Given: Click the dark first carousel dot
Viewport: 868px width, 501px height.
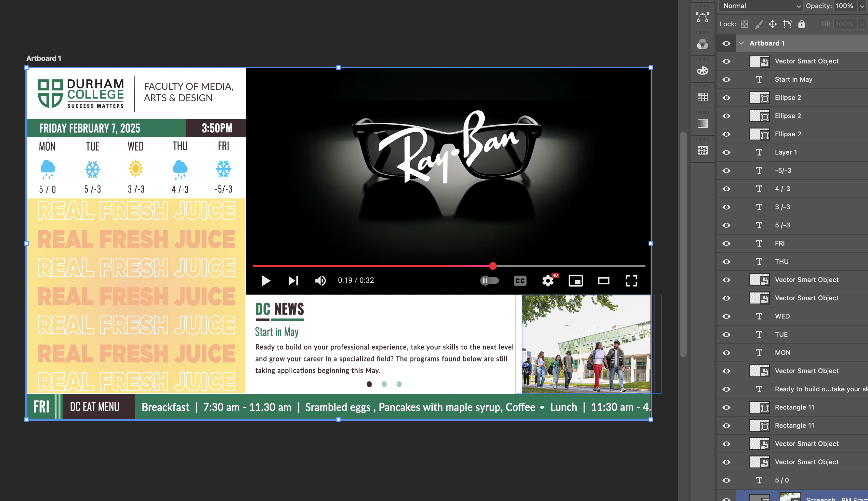Looking at the screenshot, I should click(x=369, y=384).
